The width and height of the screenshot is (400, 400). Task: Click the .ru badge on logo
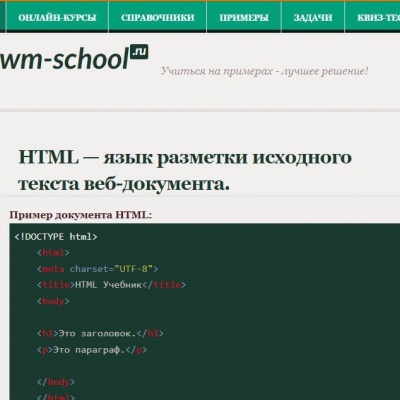click(139, 52)
